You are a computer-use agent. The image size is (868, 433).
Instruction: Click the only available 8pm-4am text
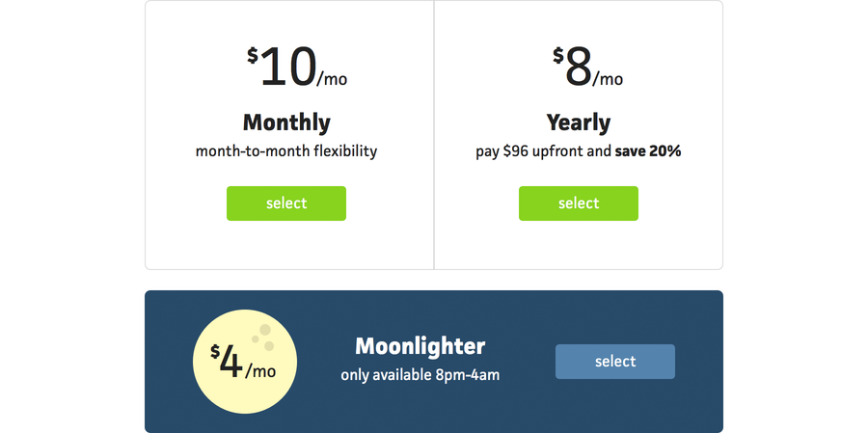[420, 375]
